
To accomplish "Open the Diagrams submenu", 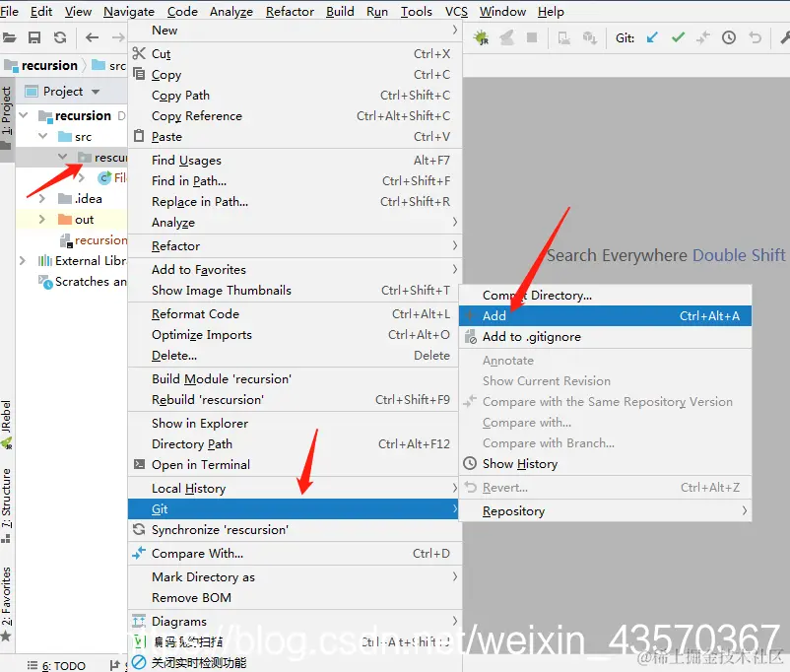I will pos(295,622).
